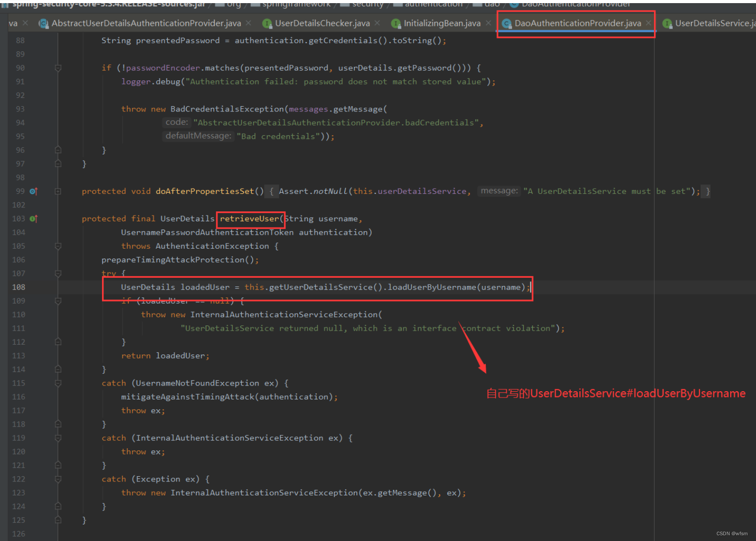Click the loadUserByUsername call on line 108
The image size is (756, 541).
pos(432,287)
